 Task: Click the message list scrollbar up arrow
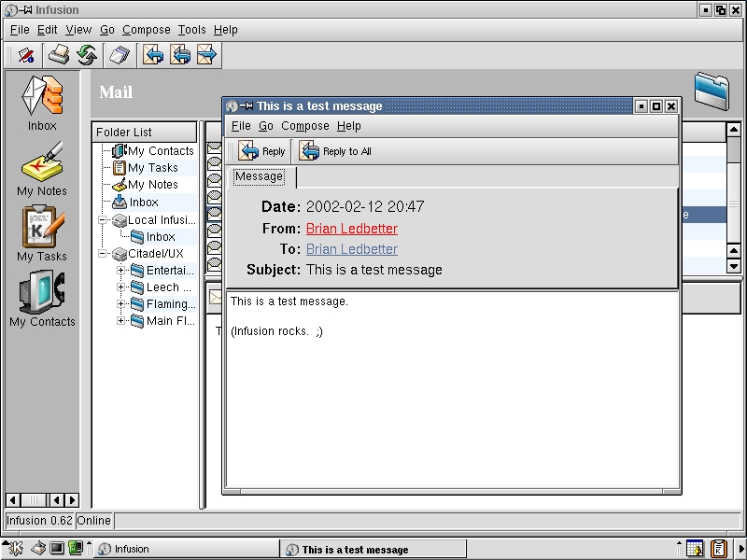point(734,129)
